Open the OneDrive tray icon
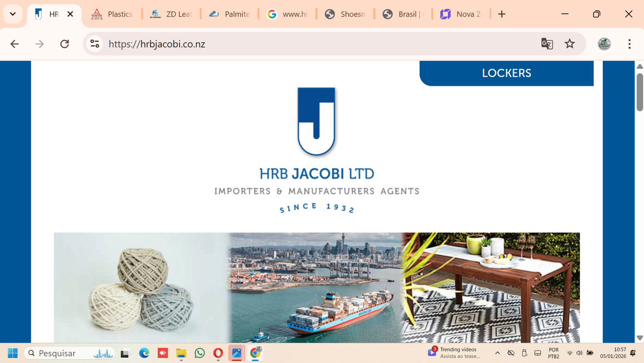The width and height of the screenshot is (644, 363). coord(511,353)
